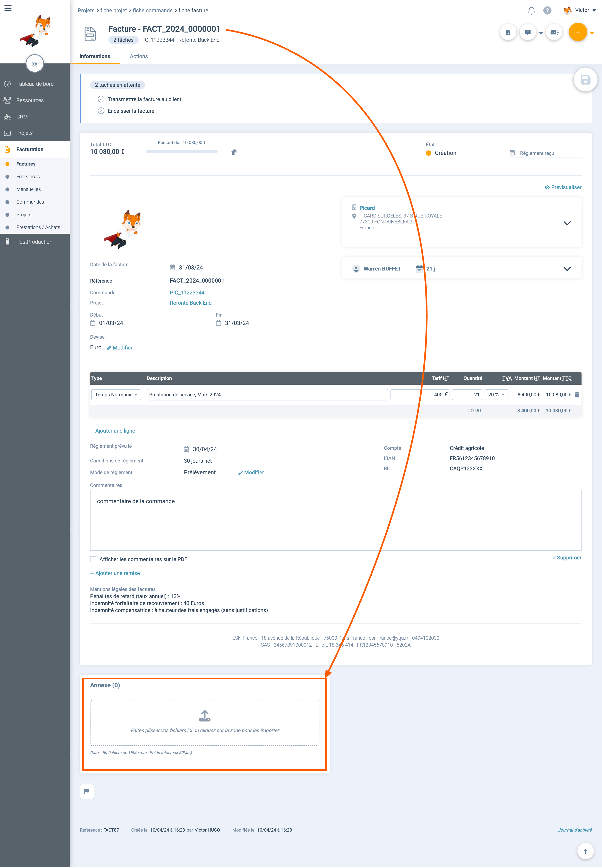Expand the Picard client card
The height and width of the screenshot is (868, 602).
pyautogui.click(x=567, y=223)
